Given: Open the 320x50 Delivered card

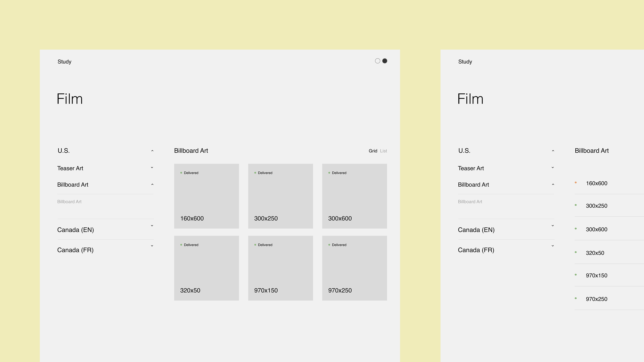Looking at the screenshot, I should [206, 268].
